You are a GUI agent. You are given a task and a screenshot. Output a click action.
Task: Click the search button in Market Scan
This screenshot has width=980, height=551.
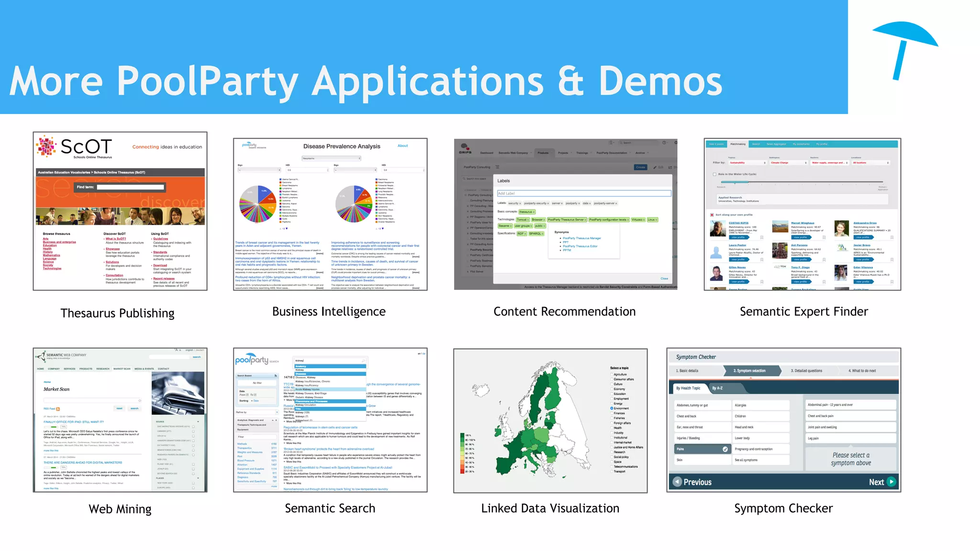pos(134,408)
